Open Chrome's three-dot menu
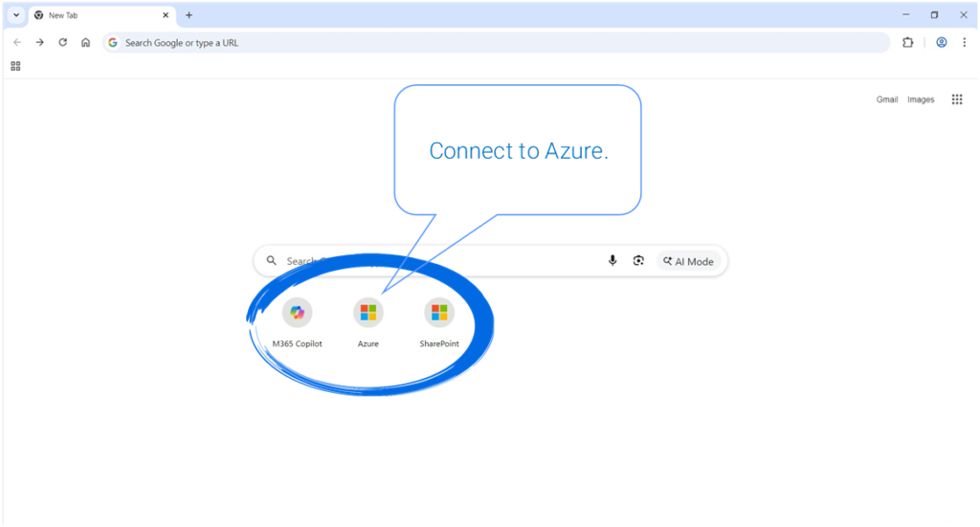This screenshot has width=980, height=527. tap(964, 42)
